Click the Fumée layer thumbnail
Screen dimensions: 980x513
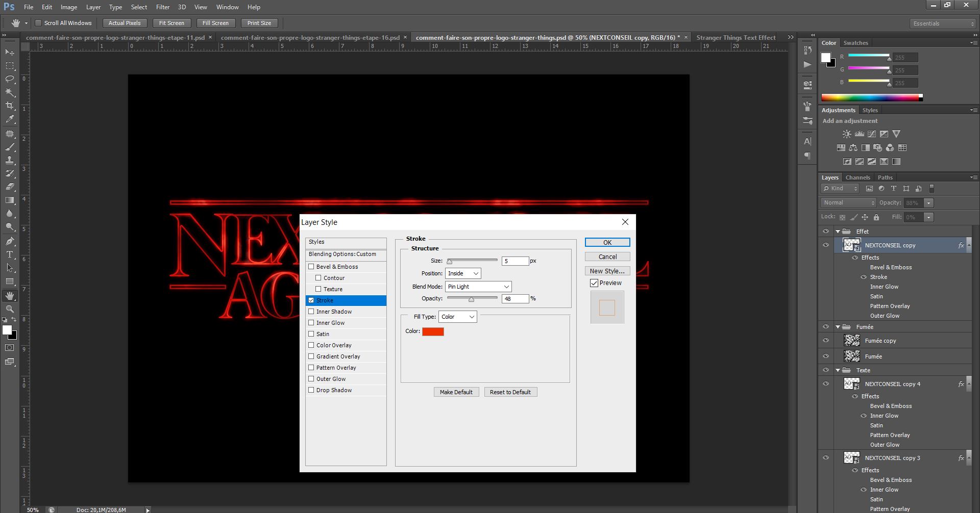[x=852, y=356]
